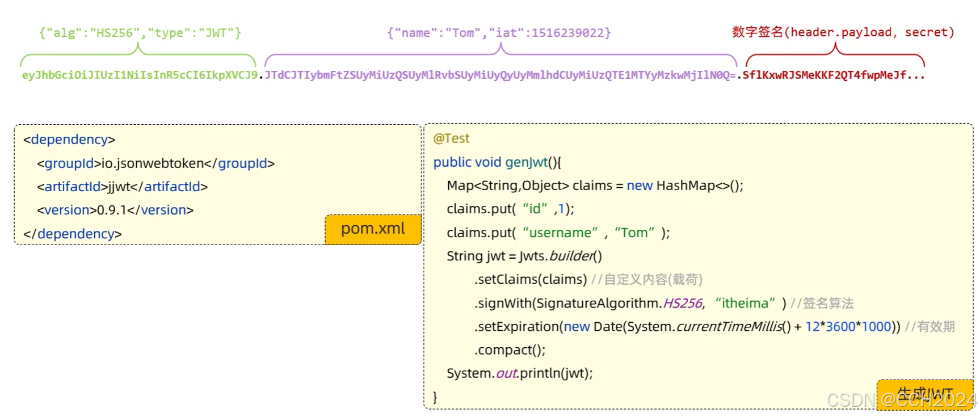Image resolution: width=980 pixels, height=417 pixels.
Task: Click the red signature segment SflKxwRJSMeKKF2QT4fwpMeJf...
Action: point(834,75)
